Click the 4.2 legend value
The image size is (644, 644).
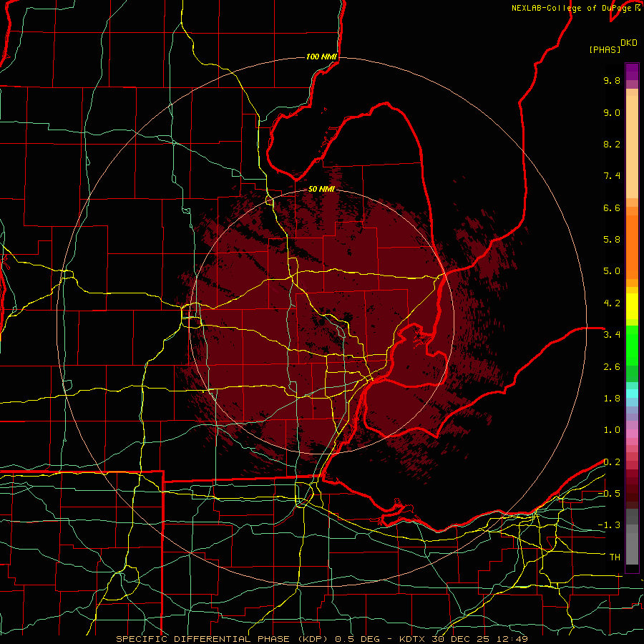point(612,303)
